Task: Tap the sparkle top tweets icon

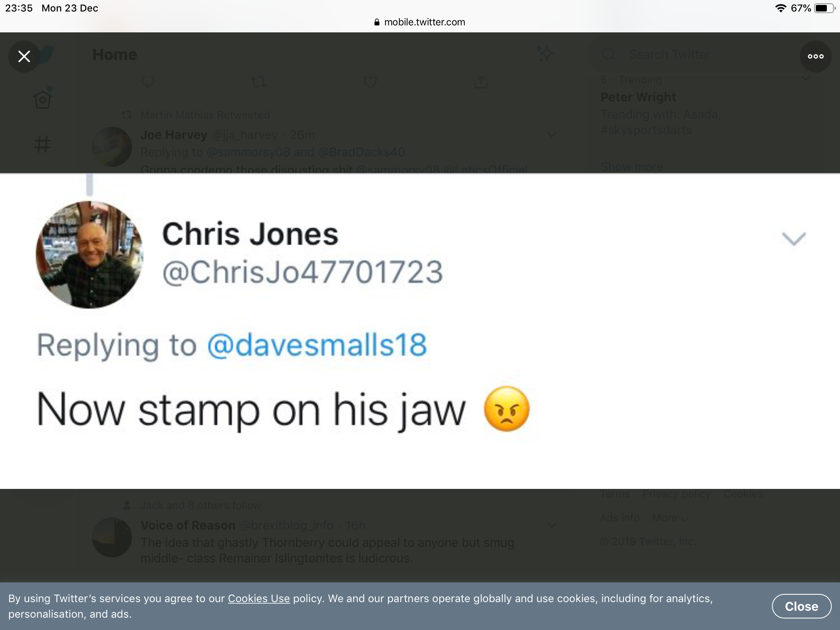Action: click(x=545, y=54)
